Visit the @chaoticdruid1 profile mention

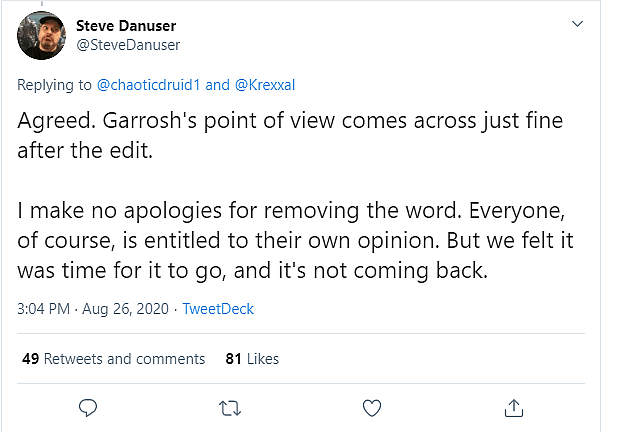(150, 84)
